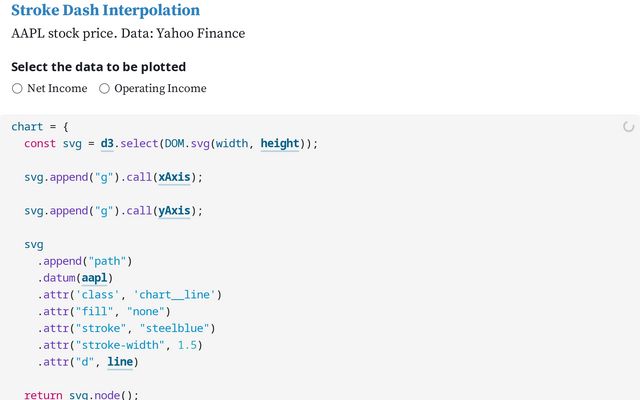Click the line reference in code
Image resolution: width=640 pixels, height=400 pixels.
point(120,362)
